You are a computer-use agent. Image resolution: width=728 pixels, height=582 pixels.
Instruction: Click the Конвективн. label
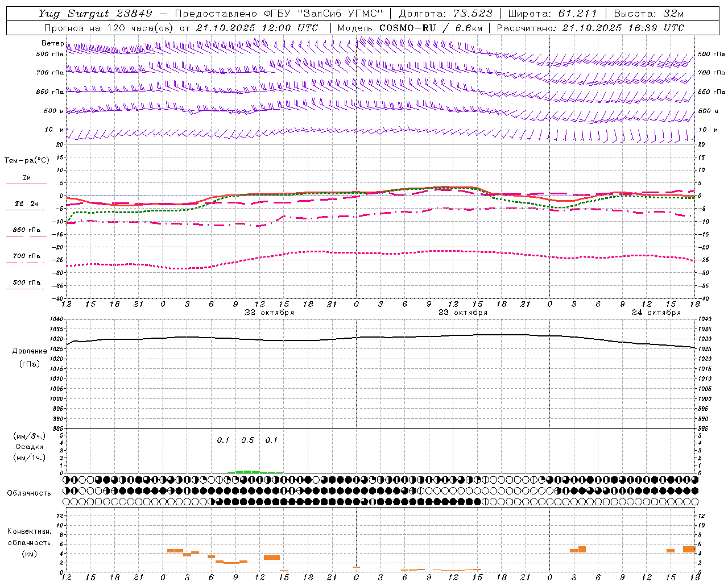point(30,531)
